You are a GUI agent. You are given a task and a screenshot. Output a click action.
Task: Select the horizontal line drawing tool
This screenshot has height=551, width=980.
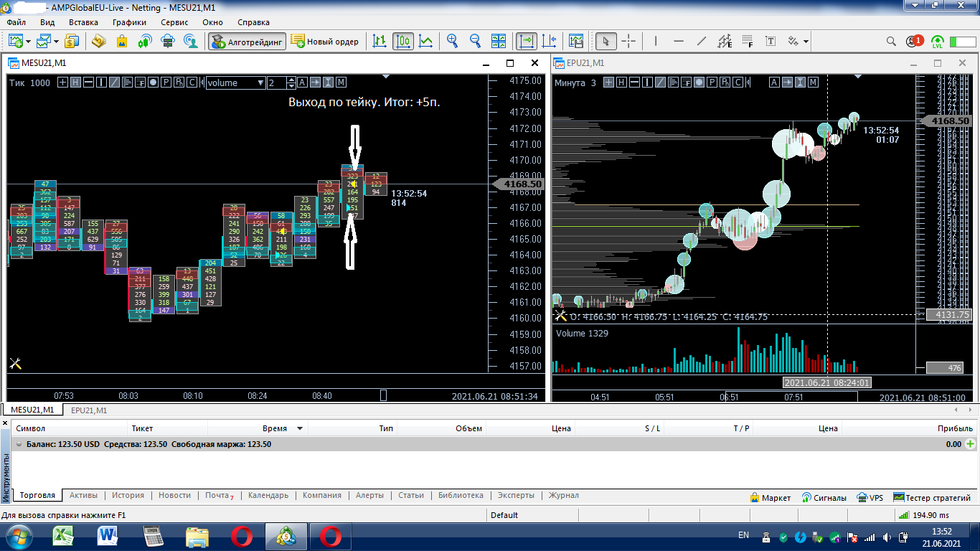(679, 41)
